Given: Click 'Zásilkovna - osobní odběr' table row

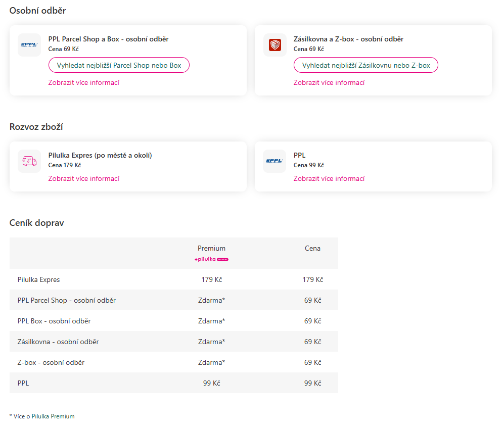Looking at the screenshot, I should point(174,342).
